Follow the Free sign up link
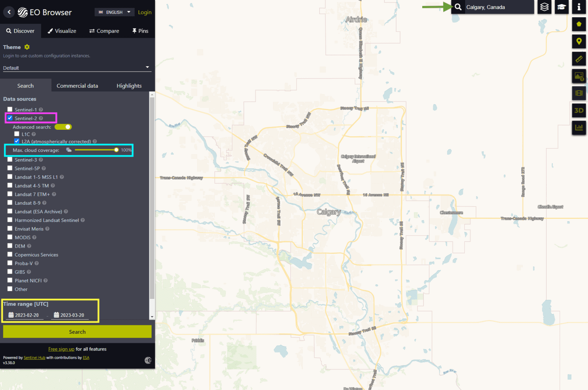This screenshot has height=390, width=588. coord(61,349)
